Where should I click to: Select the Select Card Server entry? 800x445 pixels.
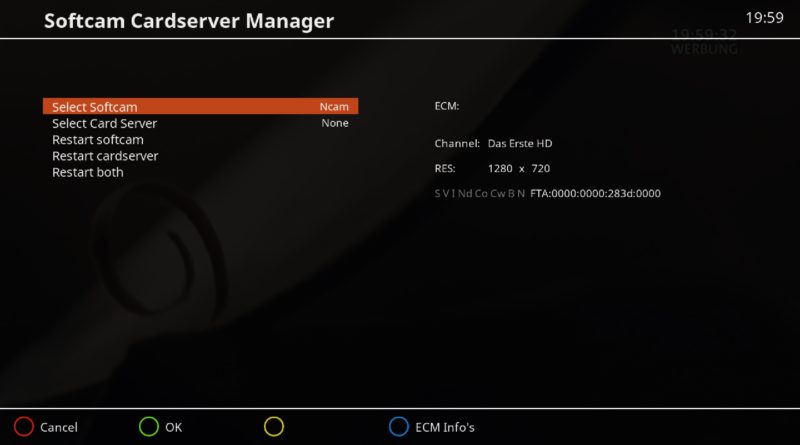click(201, 123)
